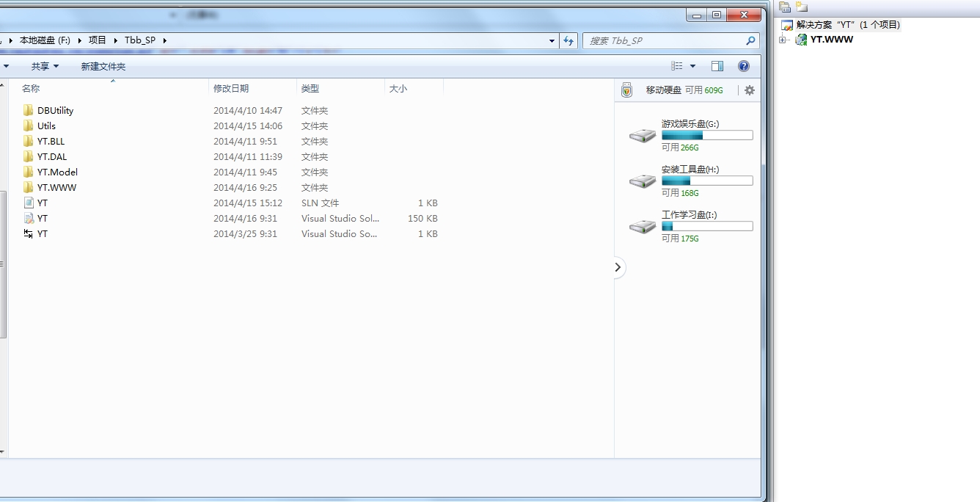The height and width of the screenshot is (502, 980).
Task: Click the I: drive usage bar
Action: [x=707, y=226]
